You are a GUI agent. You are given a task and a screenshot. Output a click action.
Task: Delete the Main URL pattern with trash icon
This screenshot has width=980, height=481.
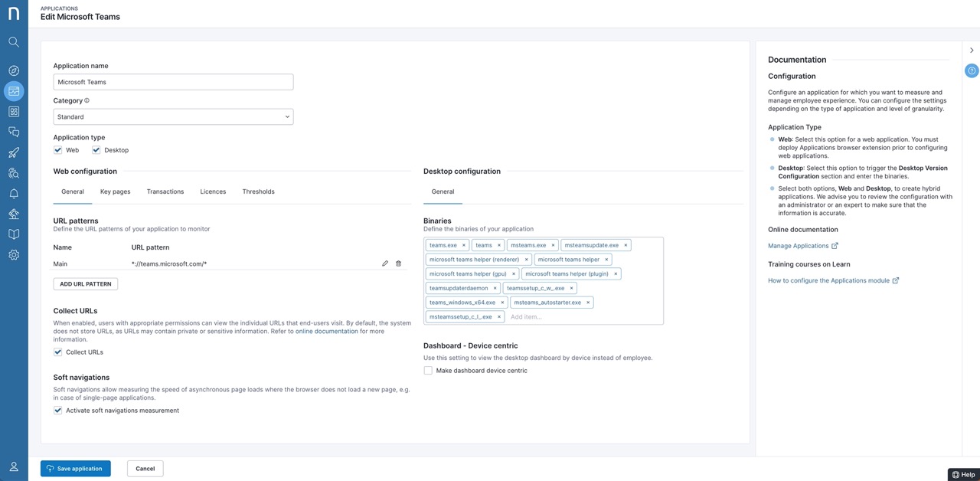pos(398,263)
